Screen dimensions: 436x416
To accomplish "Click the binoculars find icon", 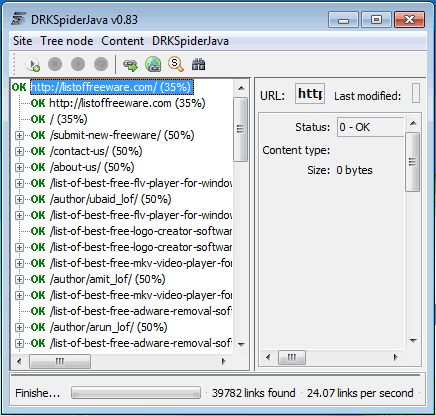I will click(x=198, y=64).
